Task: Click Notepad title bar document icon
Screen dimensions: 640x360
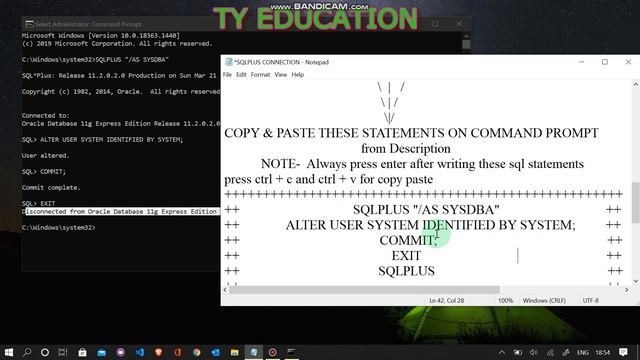Action: [x=229, y=62]
